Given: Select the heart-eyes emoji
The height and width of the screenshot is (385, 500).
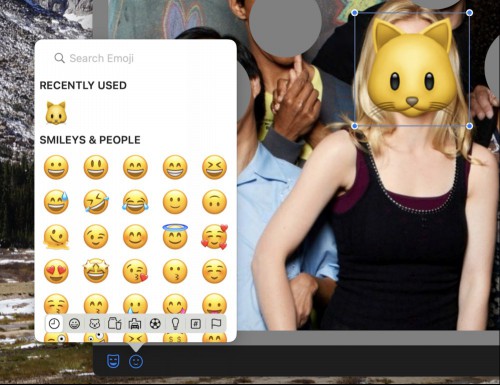Looking at the screenshot, I should click(56, 271).
